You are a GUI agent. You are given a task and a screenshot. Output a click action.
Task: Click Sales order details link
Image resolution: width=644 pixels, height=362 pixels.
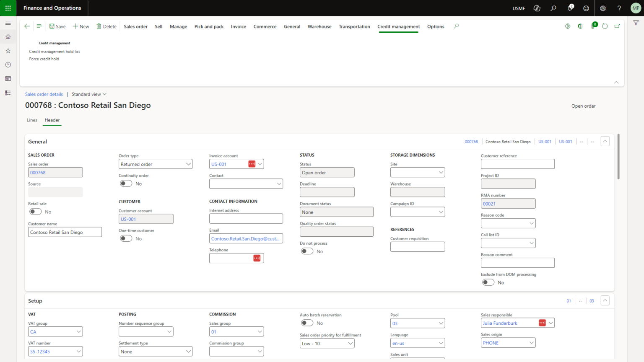44,94
